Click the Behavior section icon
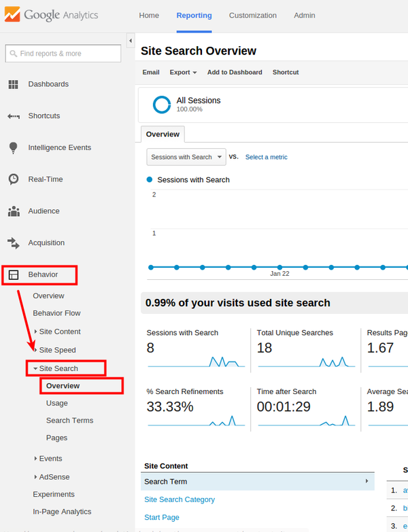 [x=13, y=274]
